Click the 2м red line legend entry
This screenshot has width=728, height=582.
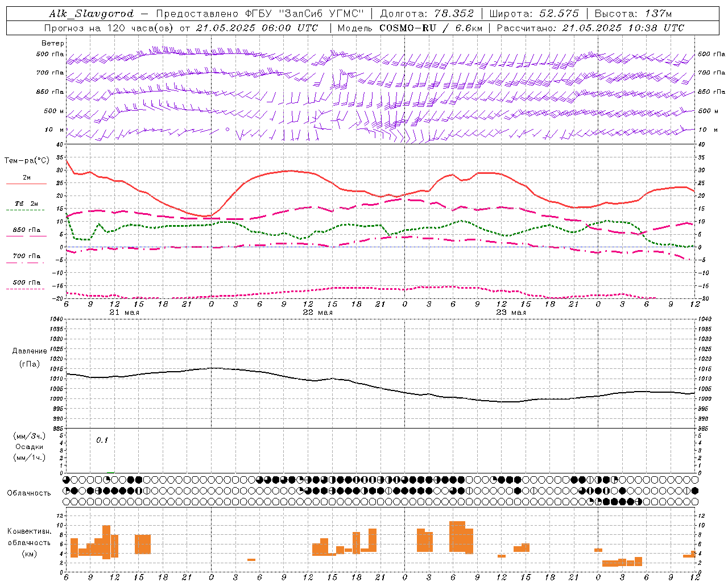tap(26, 180)
